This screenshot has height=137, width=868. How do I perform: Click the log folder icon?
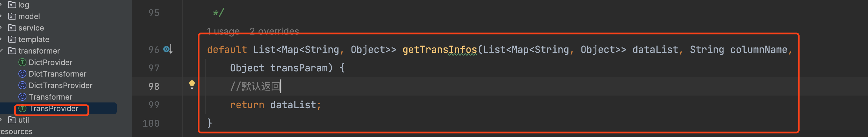[x=12, y=5]
